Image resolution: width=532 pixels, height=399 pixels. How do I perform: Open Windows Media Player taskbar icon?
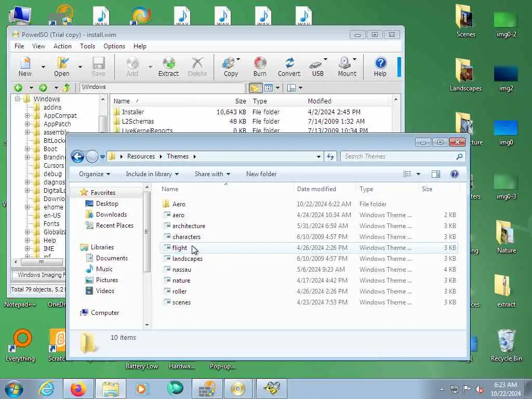coord(141,389)
